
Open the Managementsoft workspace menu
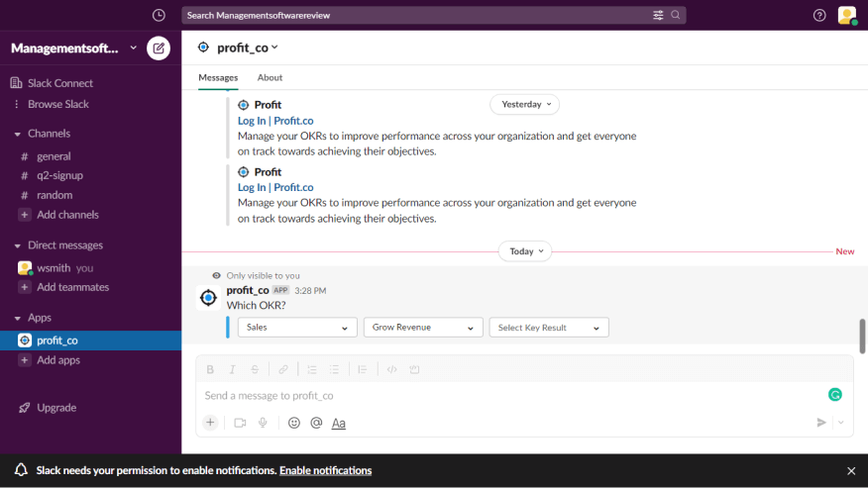point(73,49)
